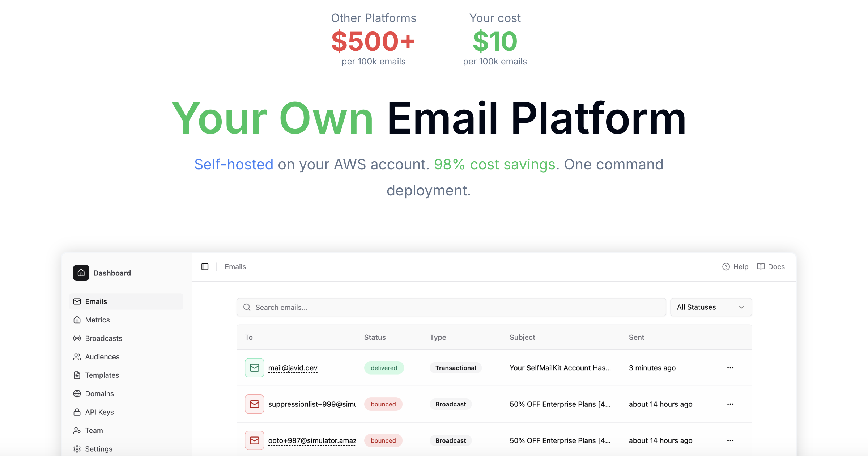Click the Help link
Viewport: 868px width, 456px height.
[735, 267]
